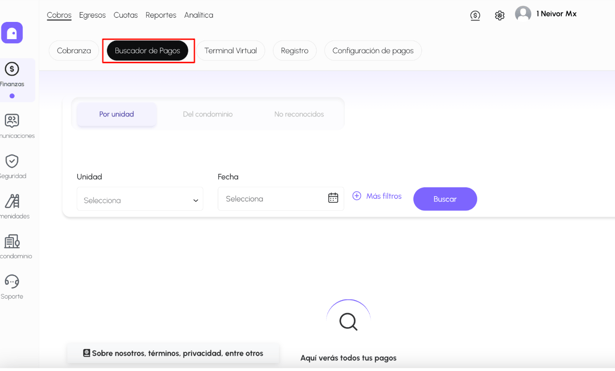Expand the Unidad dropdown
The image size is (615, 371).
point(140,200)
